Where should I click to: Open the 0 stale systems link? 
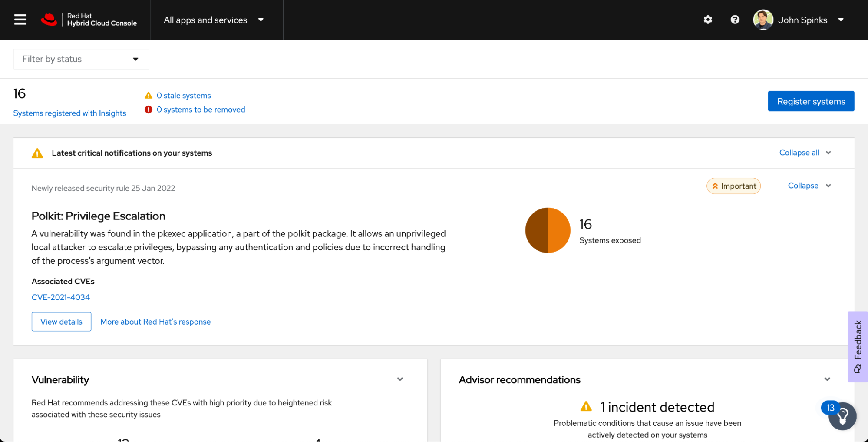coord(184,96)
